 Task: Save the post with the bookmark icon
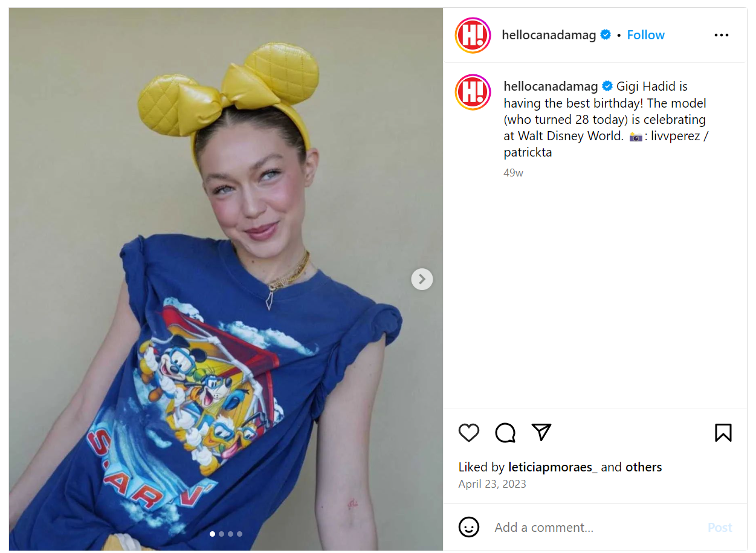point(723,433)
